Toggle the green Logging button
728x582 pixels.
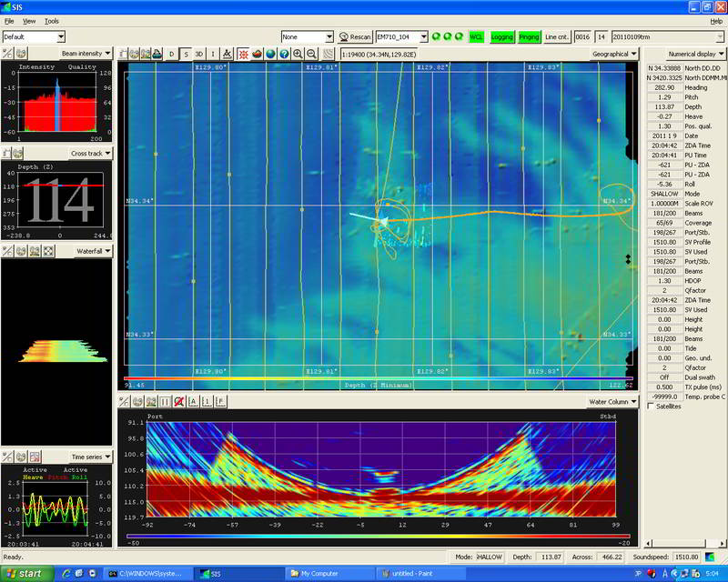pos(501,37)
